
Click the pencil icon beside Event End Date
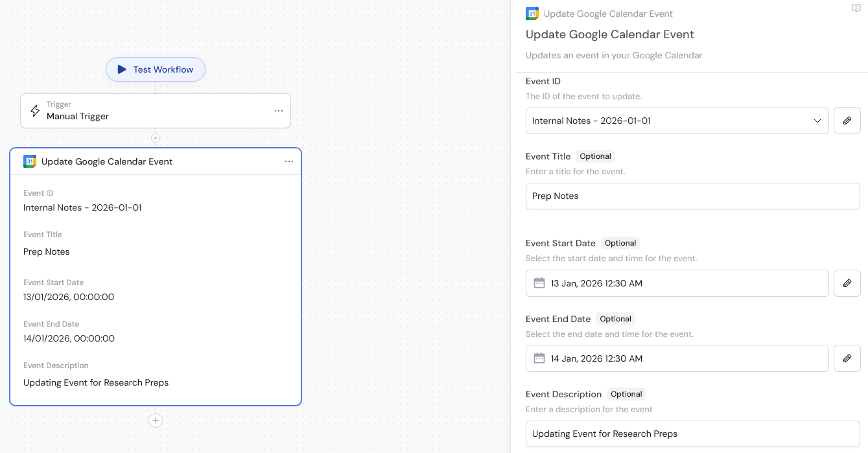pyautogui.click(x=847, y=358)
